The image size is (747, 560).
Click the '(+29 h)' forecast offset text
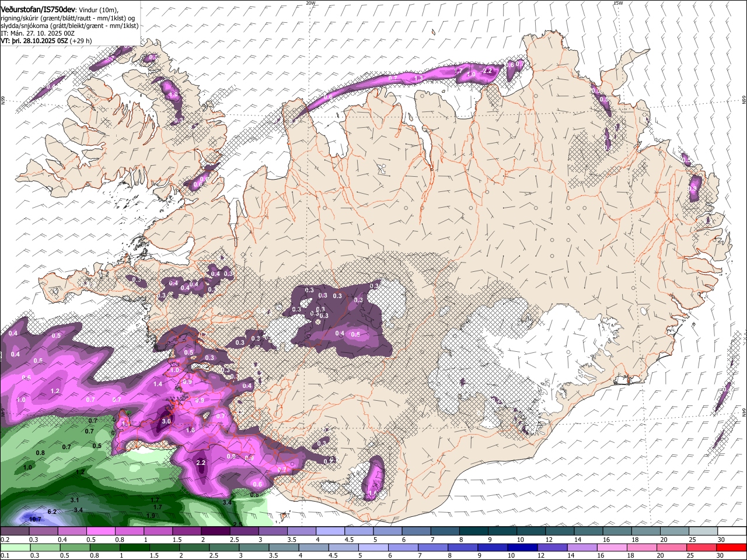coord(81,41)
